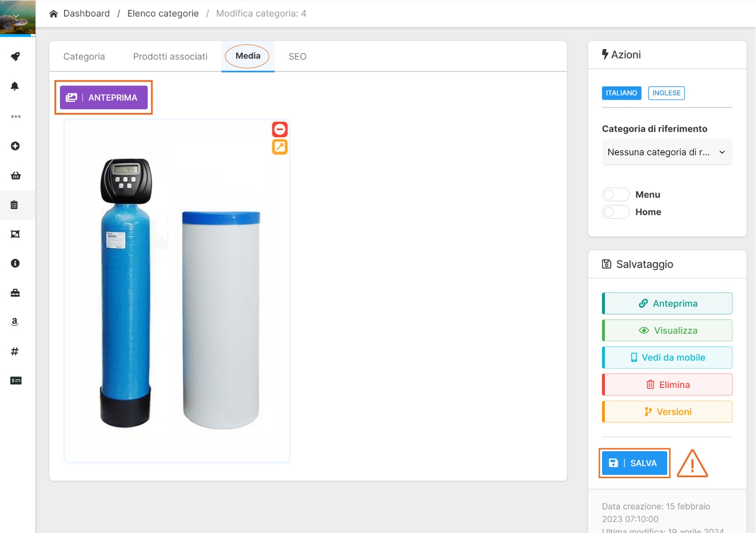The image size is (756, 533).
Task: Switch language to Inglese
Action: click(x=666, y=93)
